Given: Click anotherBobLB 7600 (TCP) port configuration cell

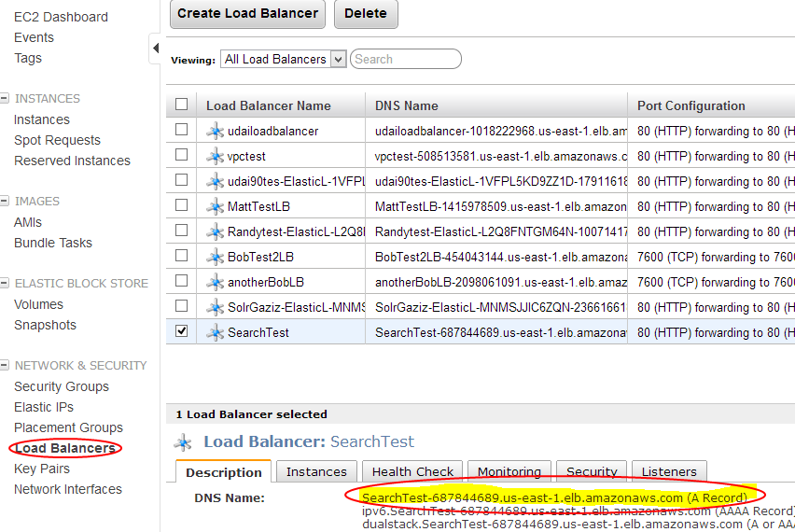Looking at the screenshot, I should click(x=711, y=282).
